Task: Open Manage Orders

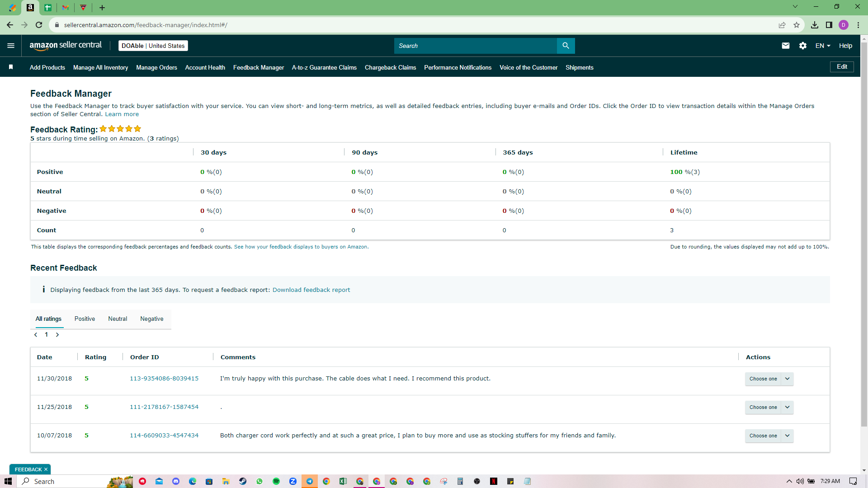Action: (x=156, y=67)
